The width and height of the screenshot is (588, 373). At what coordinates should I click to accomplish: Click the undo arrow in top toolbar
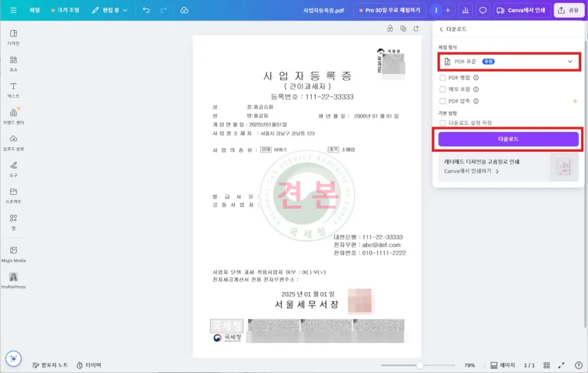[146, 10]
